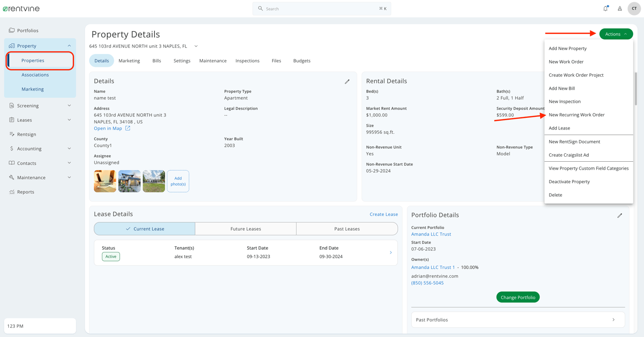Click the Change Portfolio button

click(518, 297)
